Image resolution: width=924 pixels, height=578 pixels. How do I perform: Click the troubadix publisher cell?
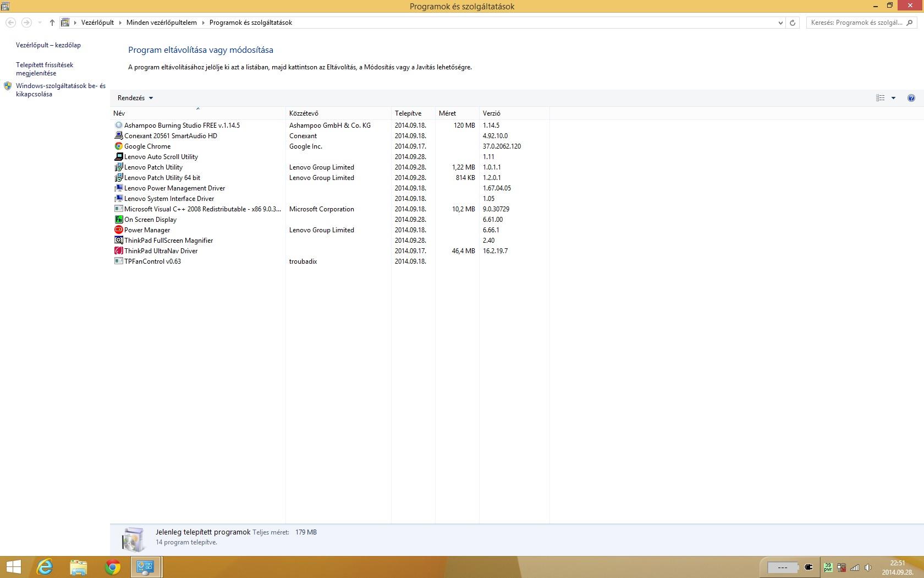point(303,261)
